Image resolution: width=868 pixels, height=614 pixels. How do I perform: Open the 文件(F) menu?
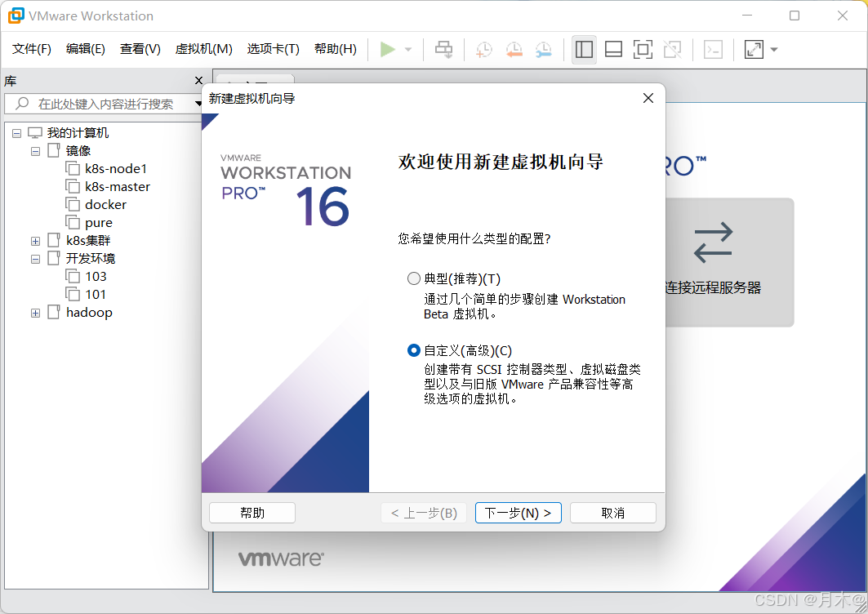point(32,49)
